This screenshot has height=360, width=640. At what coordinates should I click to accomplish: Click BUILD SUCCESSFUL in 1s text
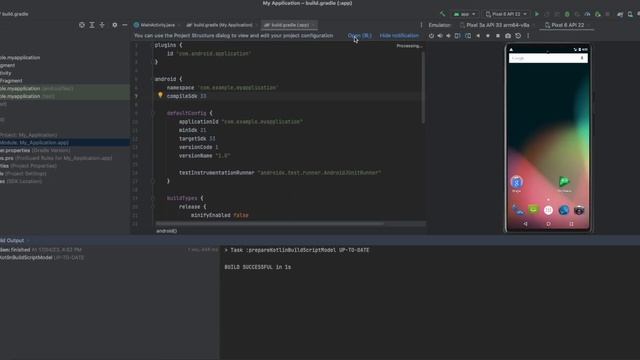pos(258,267)
